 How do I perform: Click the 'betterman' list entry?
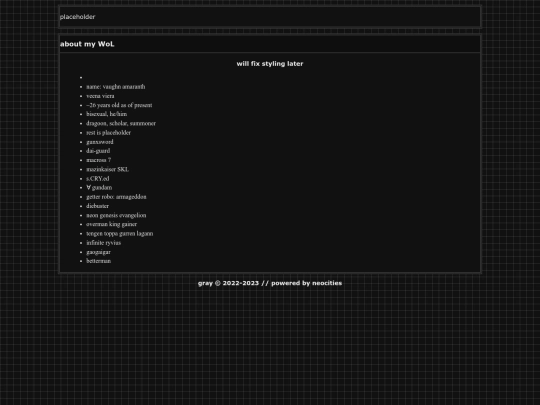pos(98,261)
